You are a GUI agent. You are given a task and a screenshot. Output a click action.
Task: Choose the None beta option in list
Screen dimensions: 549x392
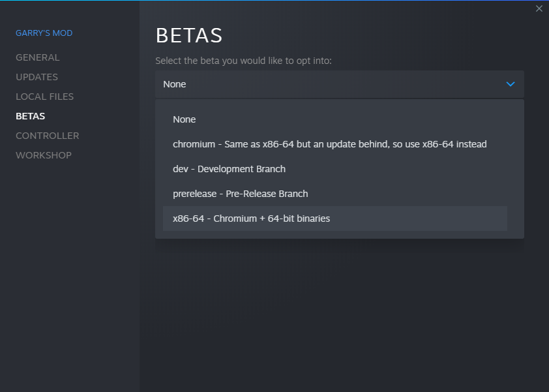(x=334, y=119)
